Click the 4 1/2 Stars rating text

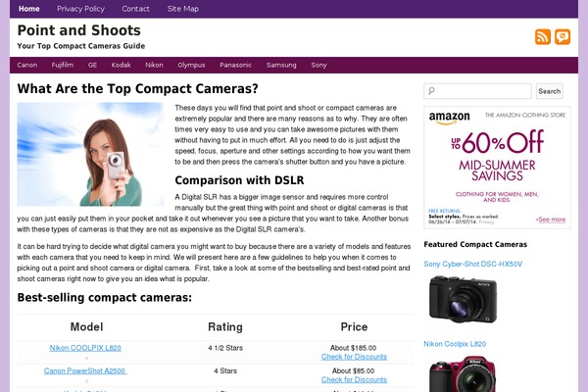click(x=225, y=348)
